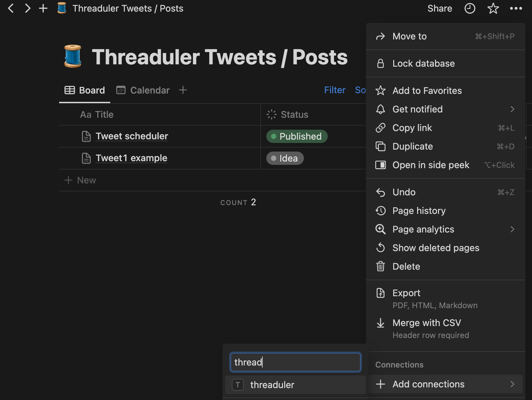Expand the Get notified submenu
Viewport: 532px width, 400px height.
point(445,109)
